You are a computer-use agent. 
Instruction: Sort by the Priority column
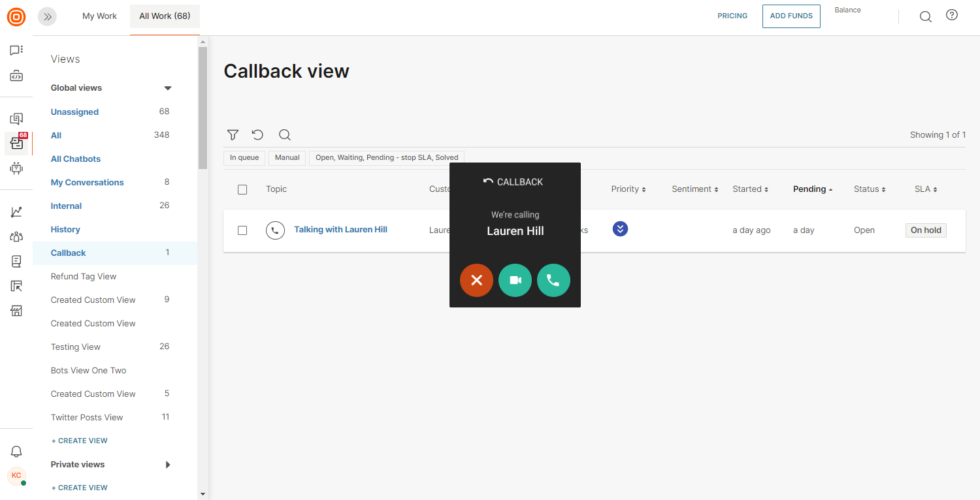coord(628,189)
